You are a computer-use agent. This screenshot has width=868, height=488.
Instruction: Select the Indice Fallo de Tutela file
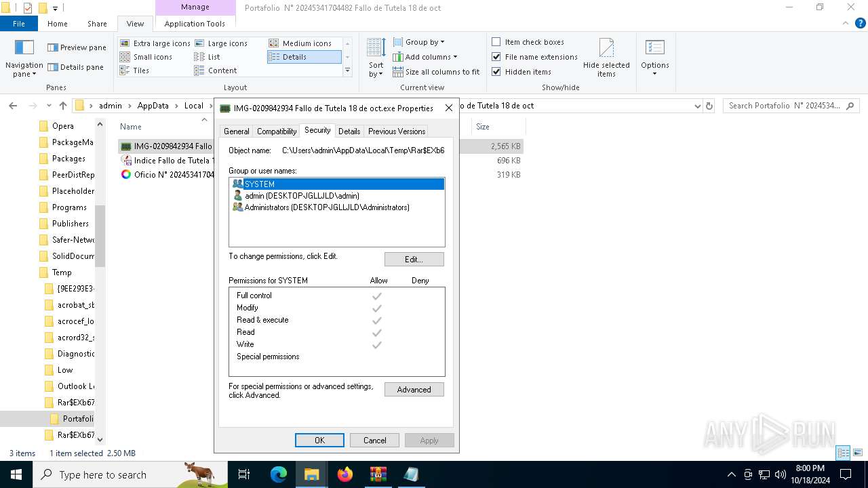point(166,161)
